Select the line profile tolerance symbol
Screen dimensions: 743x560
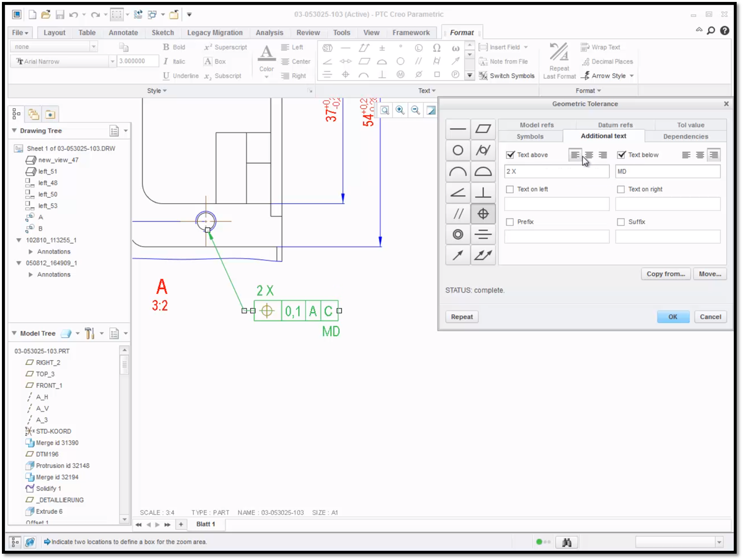pyautogui.click(x=458, y=171)
